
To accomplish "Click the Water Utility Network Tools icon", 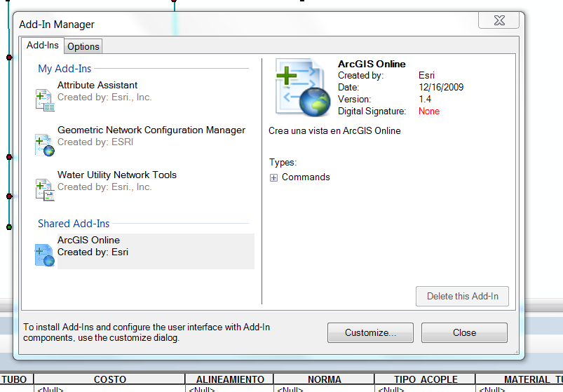I will [45, 190].
